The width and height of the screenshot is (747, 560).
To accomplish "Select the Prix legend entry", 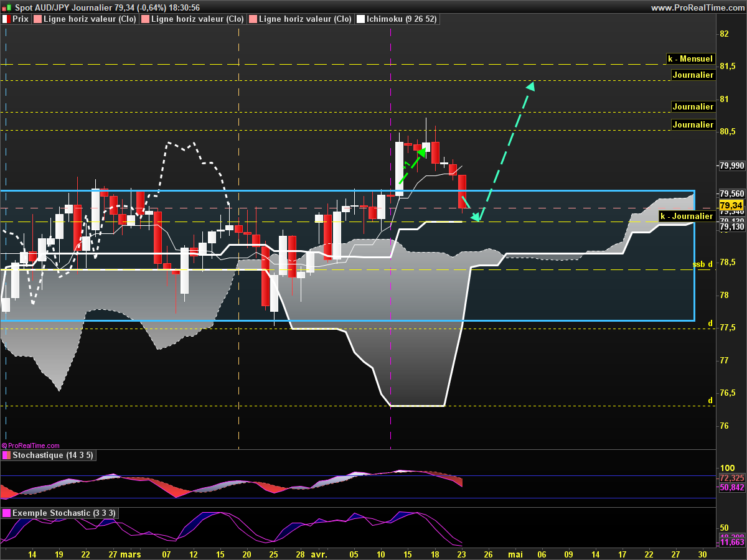I will (17, 19).
